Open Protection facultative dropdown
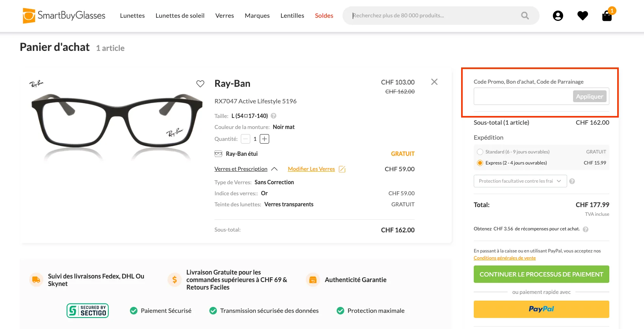This screenshot has height=329, width=644. 520,181
